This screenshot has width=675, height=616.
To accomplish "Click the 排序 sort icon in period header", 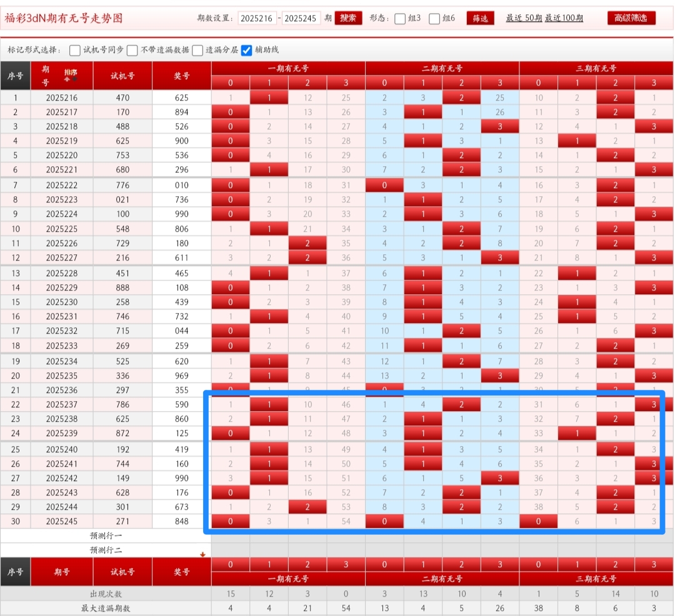I will point(71,75).
